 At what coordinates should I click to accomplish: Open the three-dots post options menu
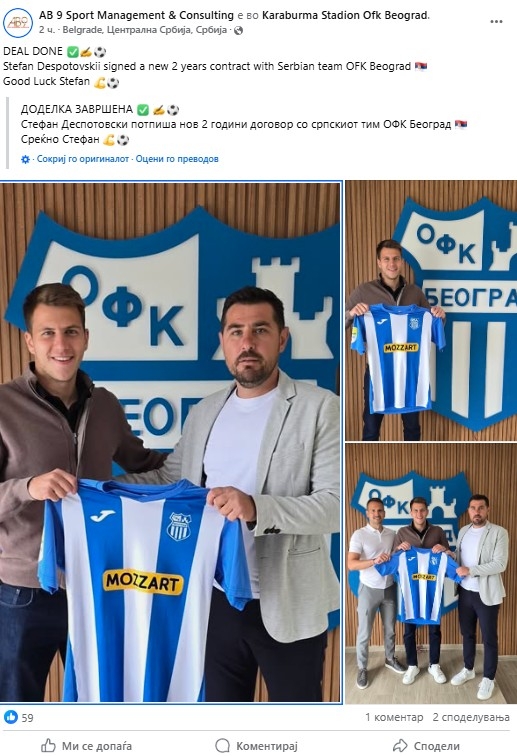pyautogui.click(x=496, y=22)
